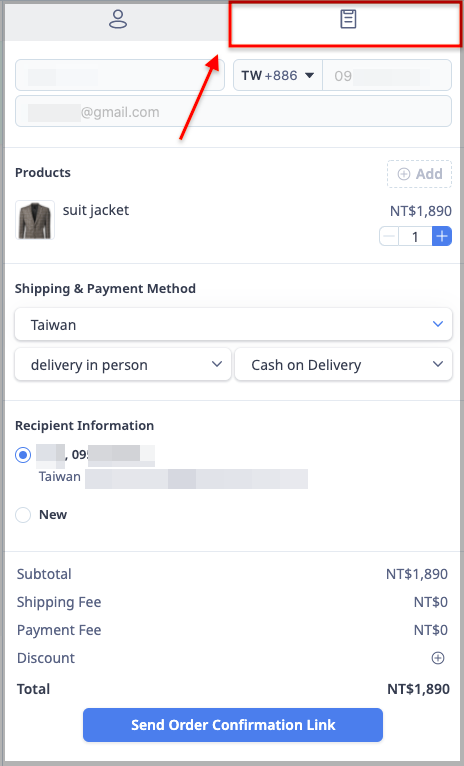Screen dimensions: 464x766
Task: Click the phone number input field
Action: tap(387, 76)
